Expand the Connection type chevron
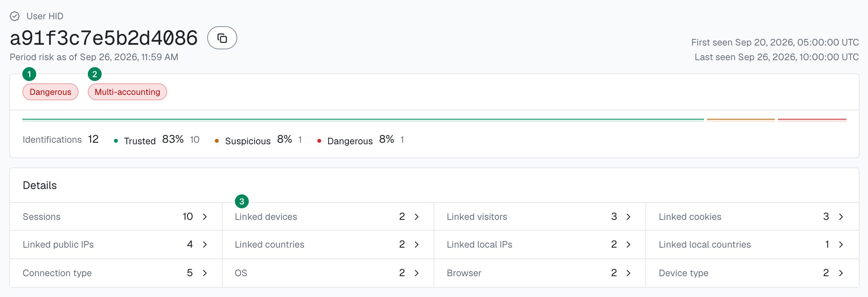The image size is (868, 297). (205, 273)
